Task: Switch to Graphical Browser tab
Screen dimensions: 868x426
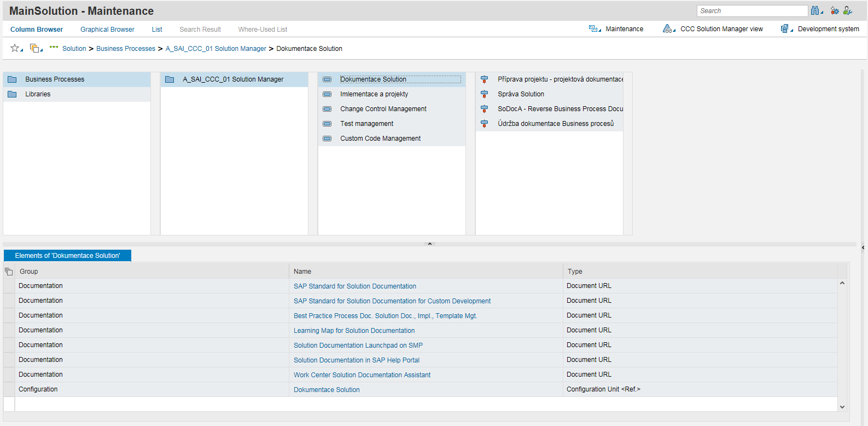Action: 107,30
